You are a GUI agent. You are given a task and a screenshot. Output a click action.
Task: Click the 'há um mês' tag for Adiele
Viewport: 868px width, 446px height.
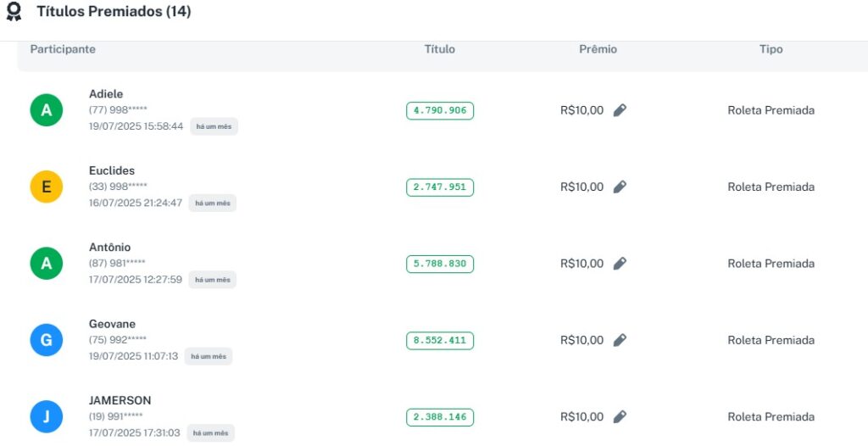pyautogui.click(x=214, y=126)
